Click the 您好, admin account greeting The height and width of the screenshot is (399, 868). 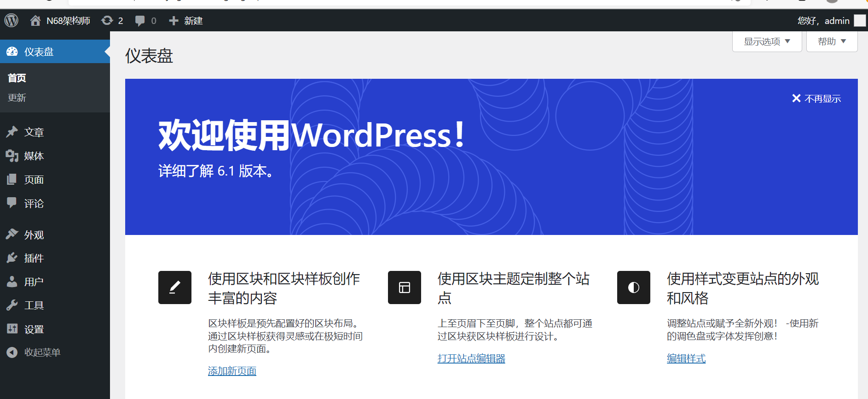click(823, 21)
